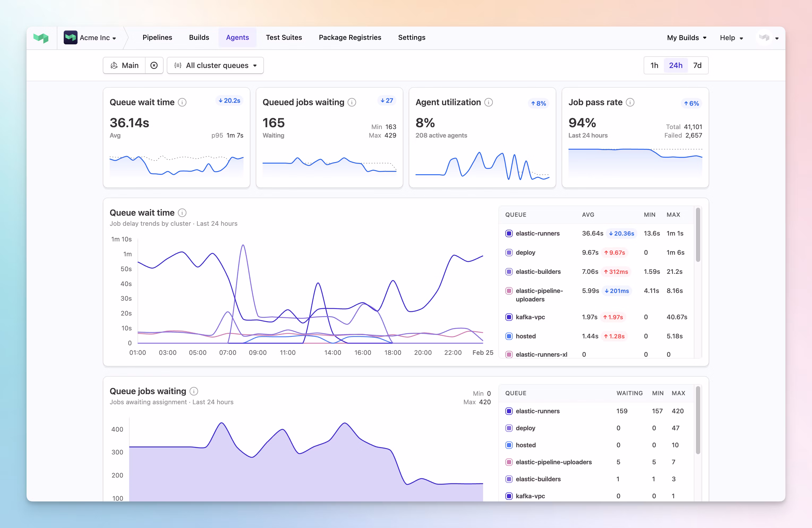Click the kafka-vpc queue icon
This screenshot has height=528, width=812.
509,317
